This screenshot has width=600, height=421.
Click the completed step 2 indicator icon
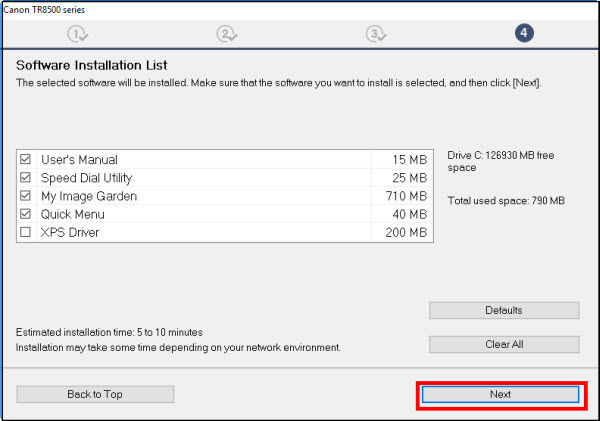227,34
